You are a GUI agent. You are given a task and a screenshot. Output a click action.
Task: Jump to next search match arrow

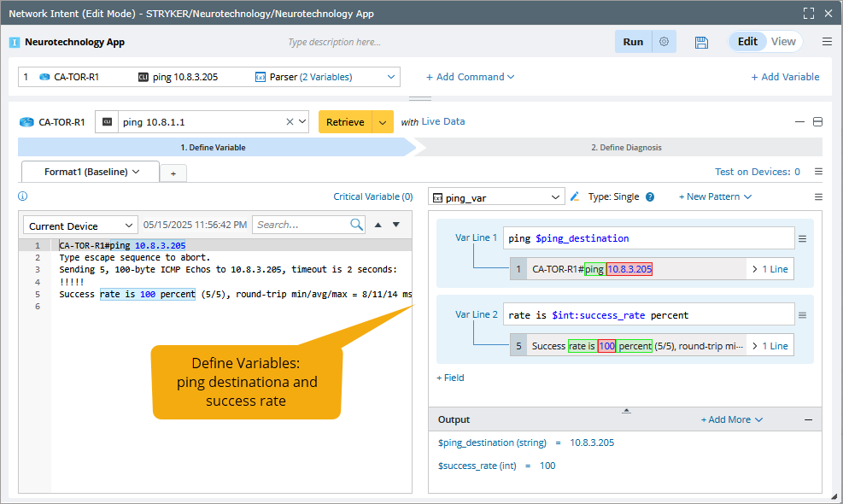396,225
